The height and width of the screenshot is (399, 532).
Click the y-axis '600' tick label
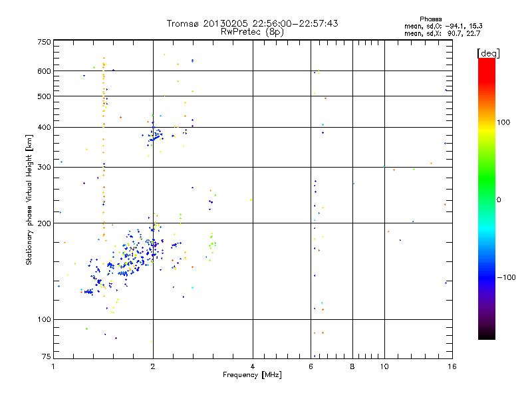(44, 71)
